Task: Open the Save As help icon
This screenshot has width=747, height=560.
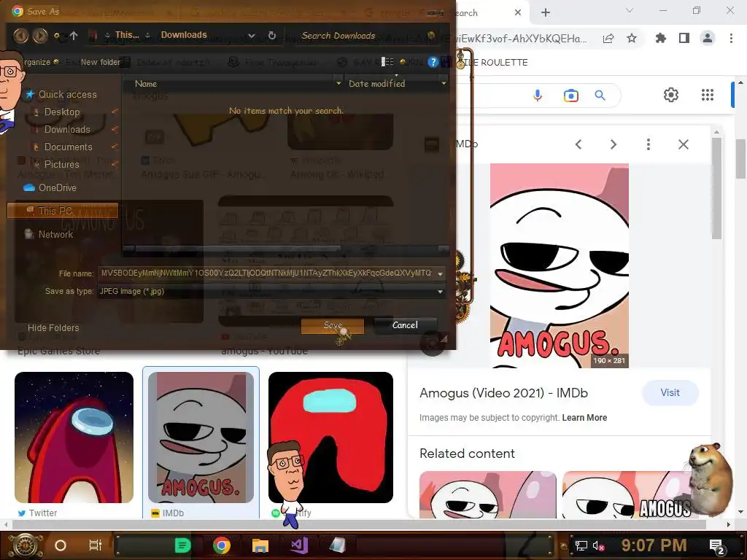Action: 432,62
